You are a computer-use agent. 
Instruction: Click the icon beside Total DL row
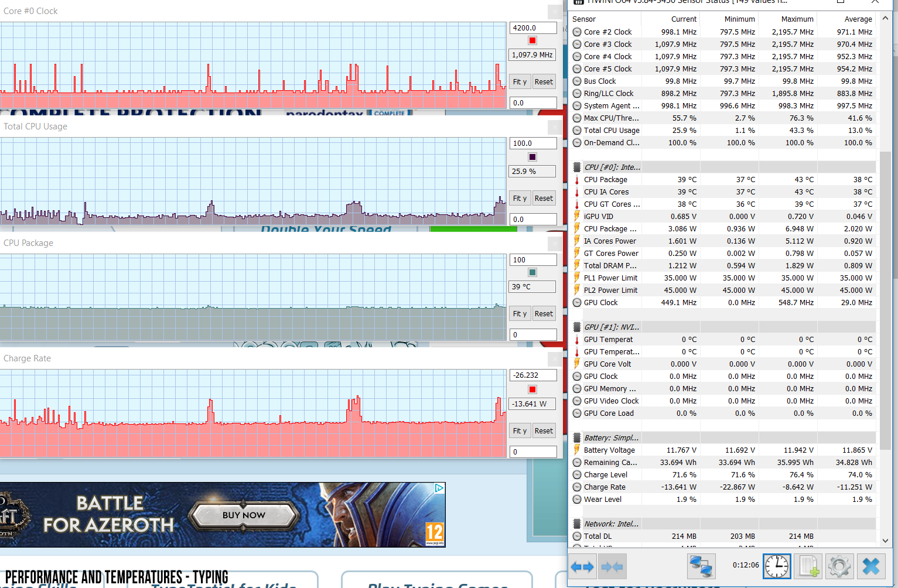pos(577,536)
